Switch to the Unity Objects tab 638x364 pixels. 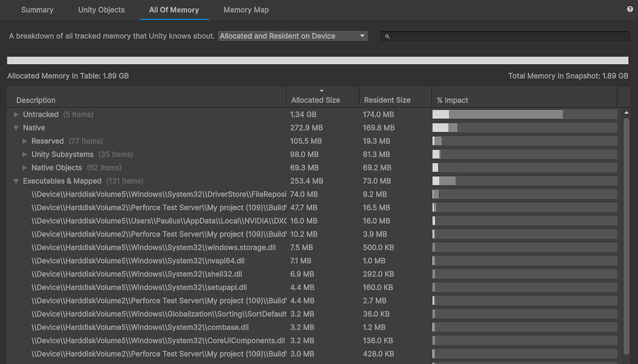pos(101,9)
